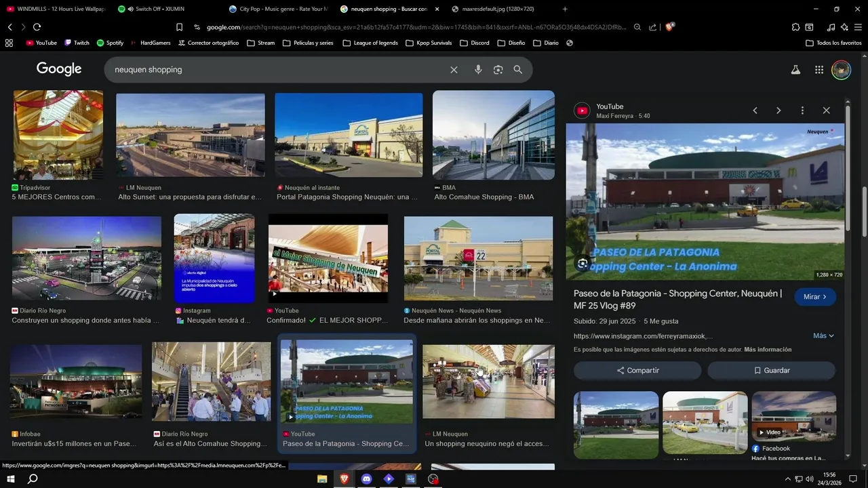Image resolution: width=868 pixels, height=488 pixels.
Task: Open the preview panel three-dot menu
Action: [802, 110]
